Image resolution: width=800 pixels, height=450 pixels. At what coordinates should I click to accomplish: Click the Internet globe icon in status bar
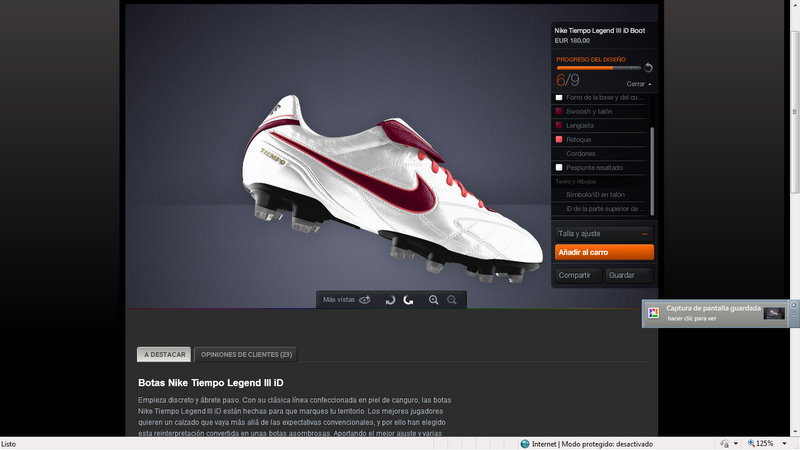(x=525, y=444)
